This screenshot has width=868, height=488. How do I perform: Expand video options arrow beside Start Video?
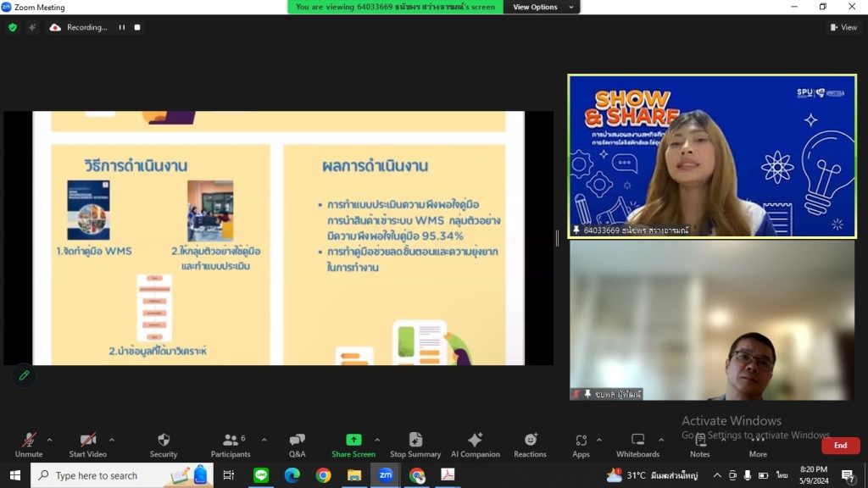pyautogui.click(x=111, y=440)
